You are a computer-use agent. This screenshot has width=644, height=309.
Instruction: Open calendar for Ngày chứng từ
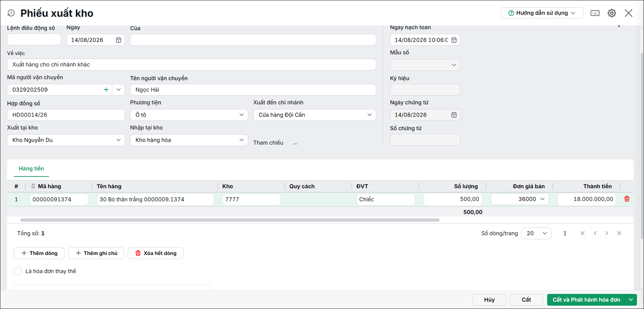pyautogui.click(x=454, y=115)
